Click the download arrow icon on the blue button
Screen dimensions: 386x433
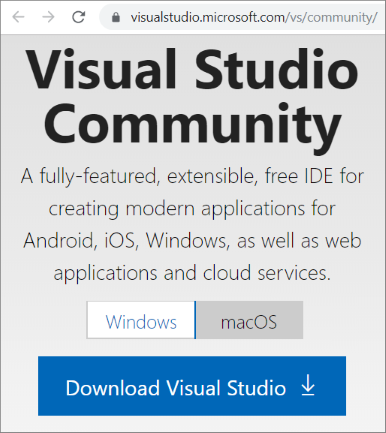click(308, 385)
